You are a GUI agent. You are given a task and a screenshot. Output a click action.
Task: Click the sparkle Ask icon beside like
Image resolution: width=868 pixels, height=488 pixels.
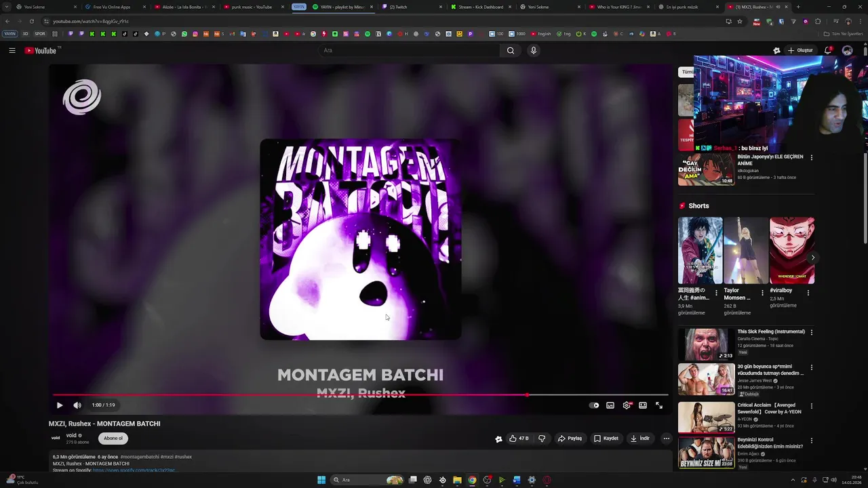499,439
